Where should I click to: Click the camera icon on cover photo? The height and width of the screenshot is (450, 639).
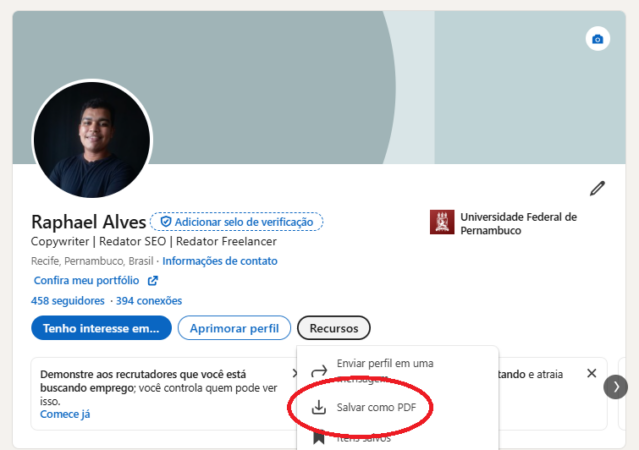tap(597, 39)
